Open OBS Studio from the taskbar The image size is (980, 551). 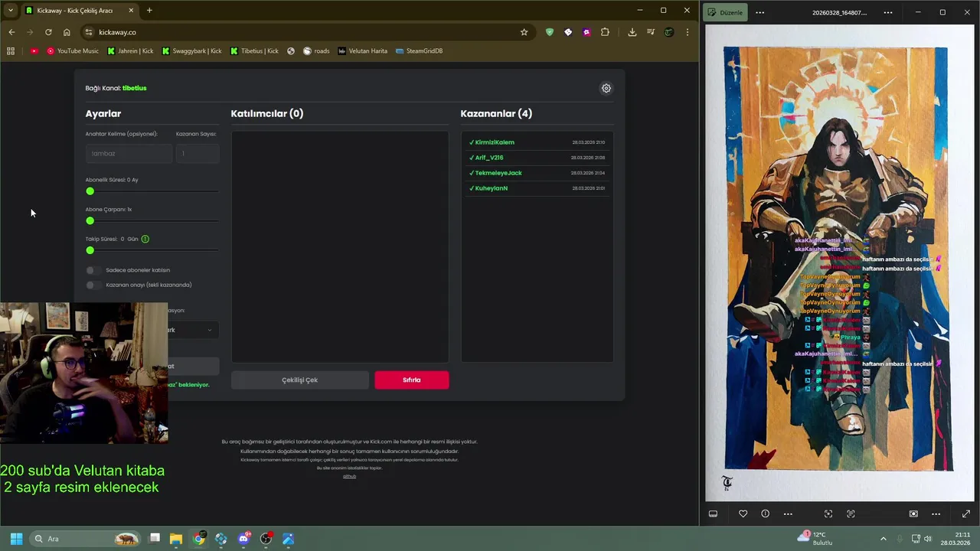pyautogui.click(x=266, y=539)
